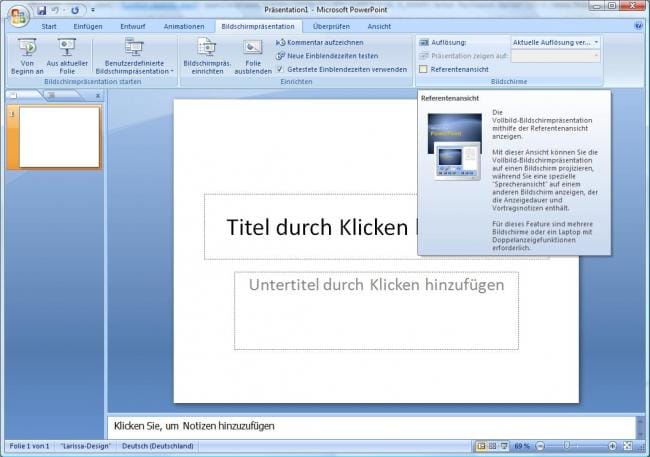Zoom out with the minus button

pyautogui.click(x=540, y=446)
